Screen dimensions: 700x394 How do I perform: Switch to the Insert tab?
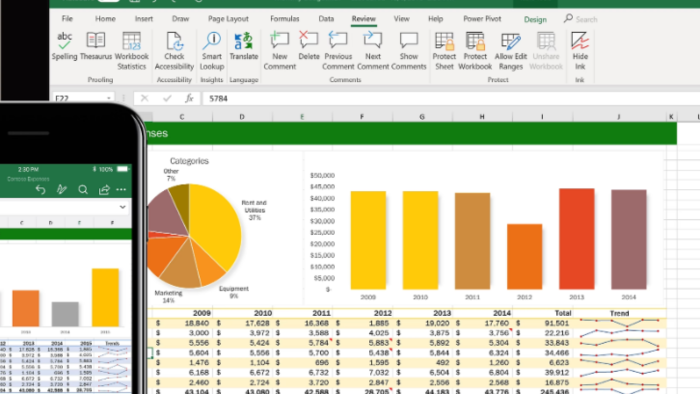144,19
